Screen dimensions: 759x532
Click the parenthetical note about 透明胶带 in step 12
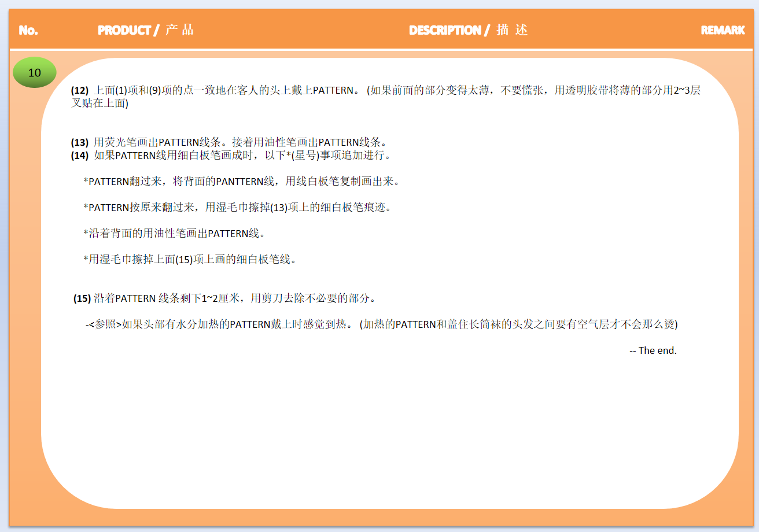532,90
